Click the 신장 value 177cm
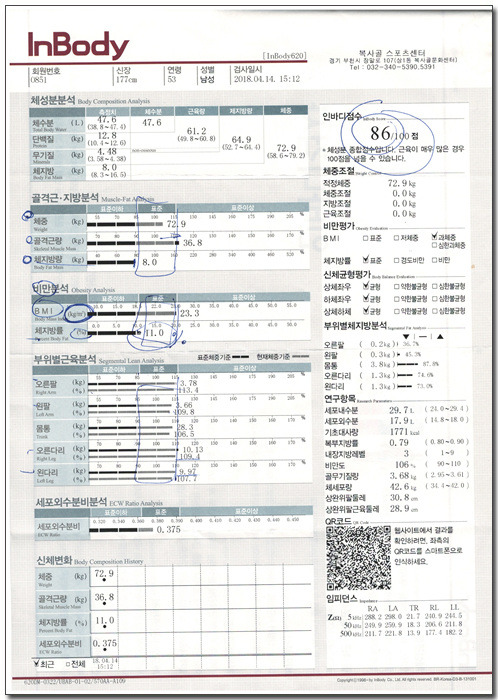Screen dimensions: 498x700 [x=127, y=79]
